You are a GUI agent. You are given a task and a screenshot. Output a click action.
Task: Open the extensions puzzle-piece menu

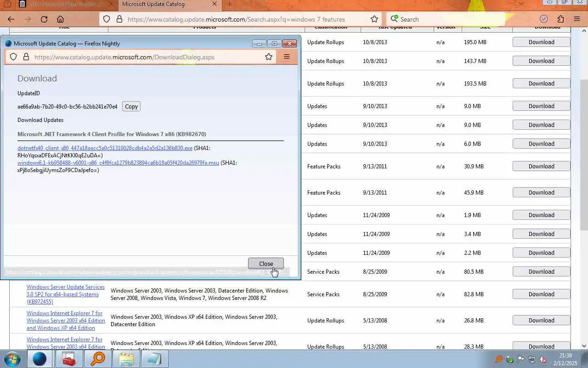(x=560, y=19)
